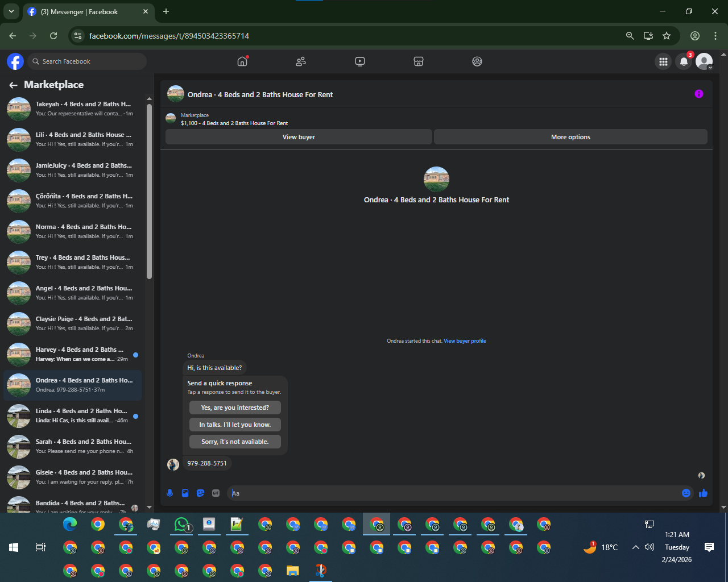Record a voice clip with microphone icon

tap(169, 493)
